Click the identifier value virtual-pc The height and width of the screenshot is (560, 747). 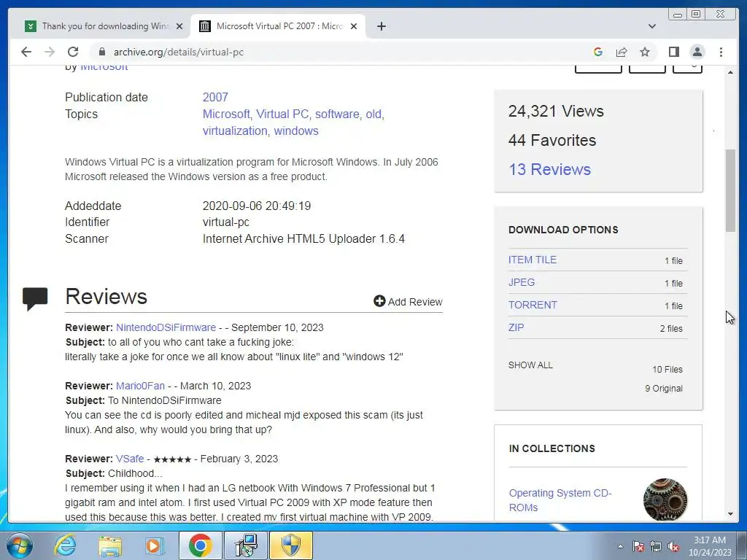point(226,222)
